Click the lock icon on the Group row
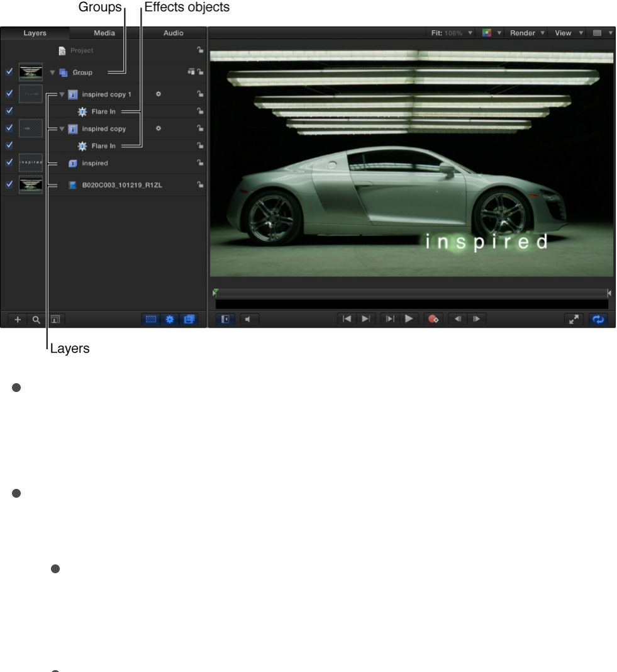This screenshot has width=617, height=672. pyautogui.click(x=200, y=72)
